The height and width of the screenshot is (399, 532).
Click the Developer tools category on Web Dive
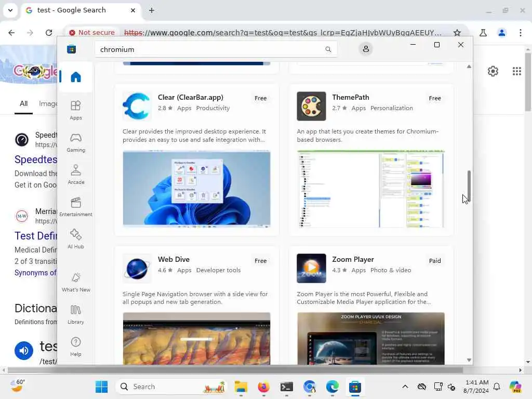[x=218, y=270]
